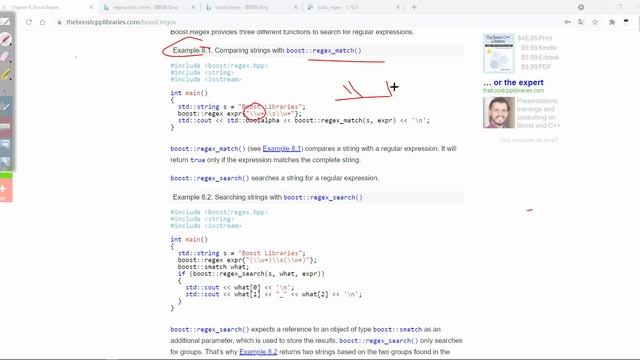Click the site lock icon in address bar
The width and height of the screenshot is (640, 360).
click(x=60, y=22)
